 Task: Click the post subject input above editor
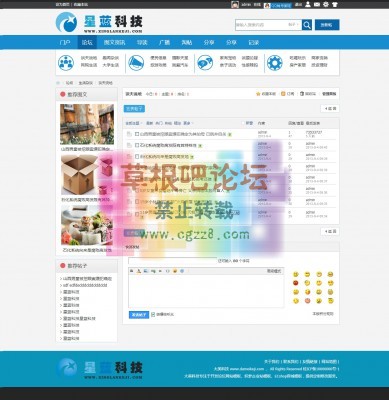click(172, 261)
